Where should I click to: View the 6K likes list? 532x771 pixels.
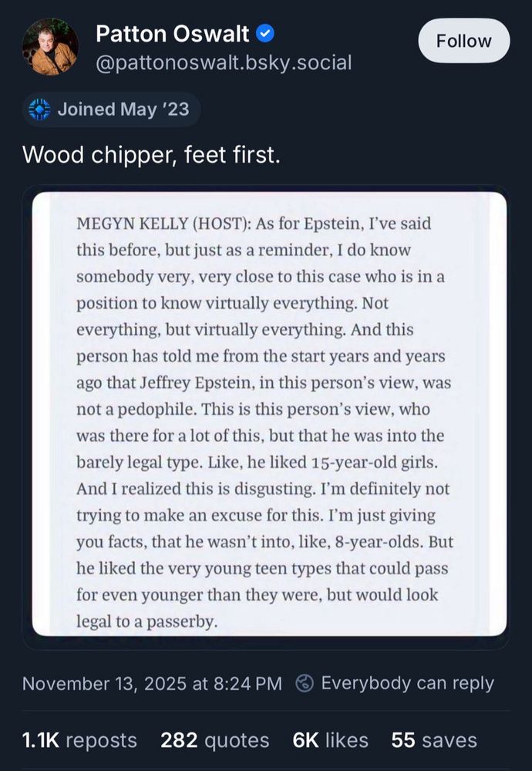click(x=330, y=740)
